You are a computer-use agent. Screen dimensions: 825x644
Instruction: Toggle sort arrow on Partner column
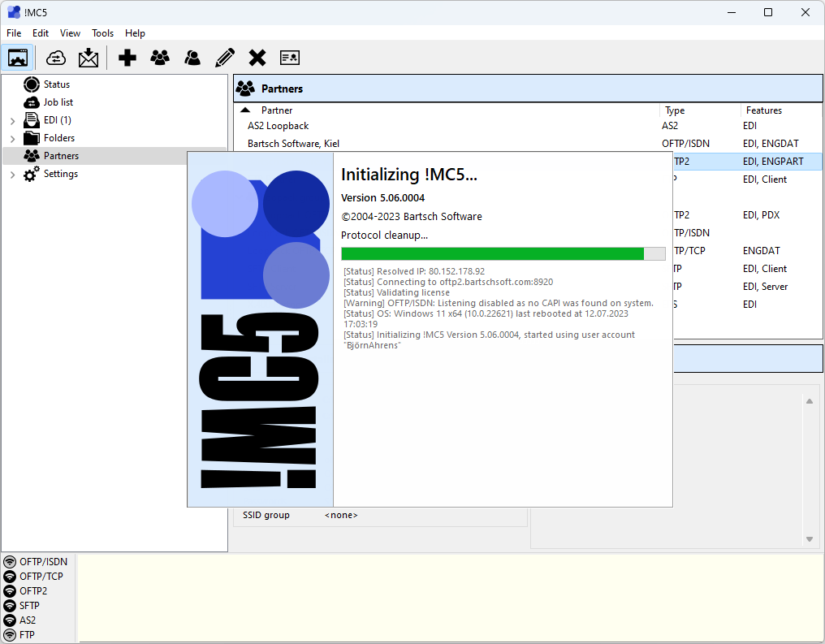245,110
